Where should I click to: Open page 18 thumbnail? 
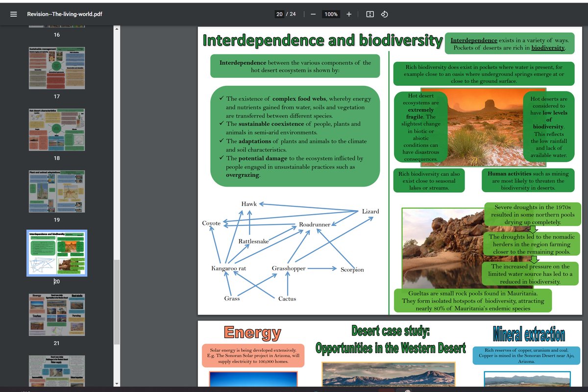pos(56,130)
